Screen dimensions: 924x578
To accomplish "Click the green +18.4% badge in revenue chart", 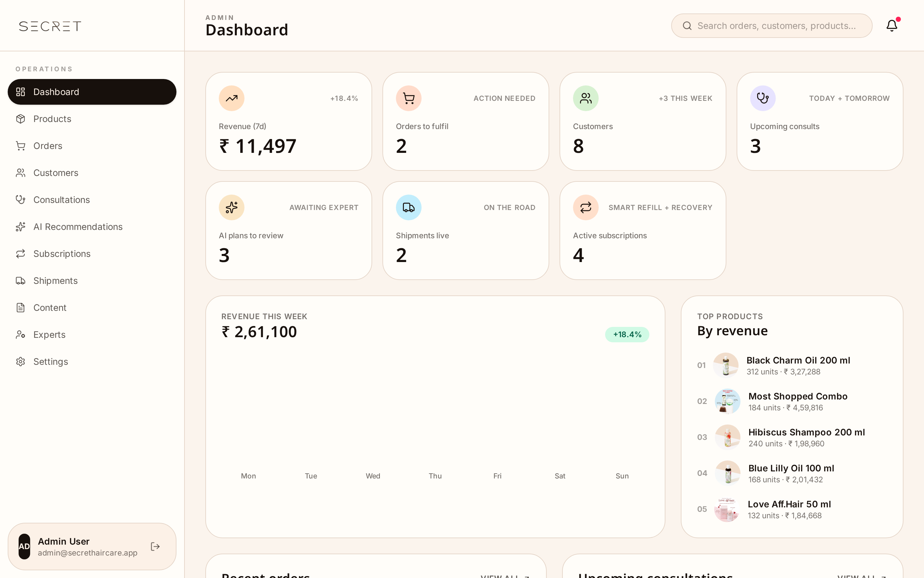I will pyautogui.click(x=627, y=335).
